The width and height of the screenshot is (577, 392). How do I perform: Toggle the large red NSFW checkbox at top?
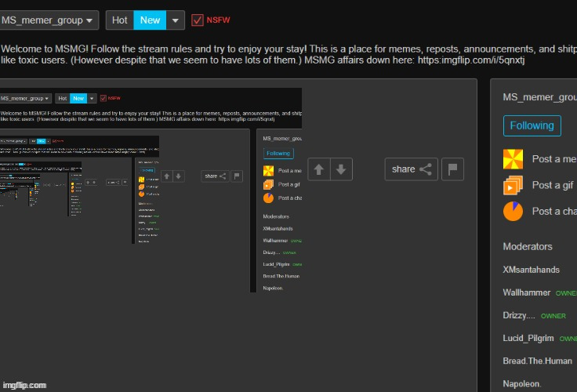(x=198, y=20)
